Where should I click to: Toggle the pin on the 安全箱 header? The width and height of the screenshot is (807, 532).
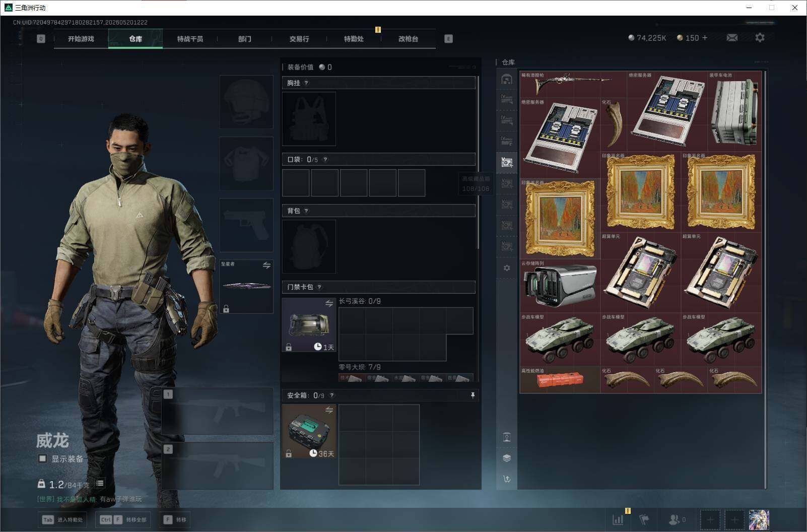473,395
